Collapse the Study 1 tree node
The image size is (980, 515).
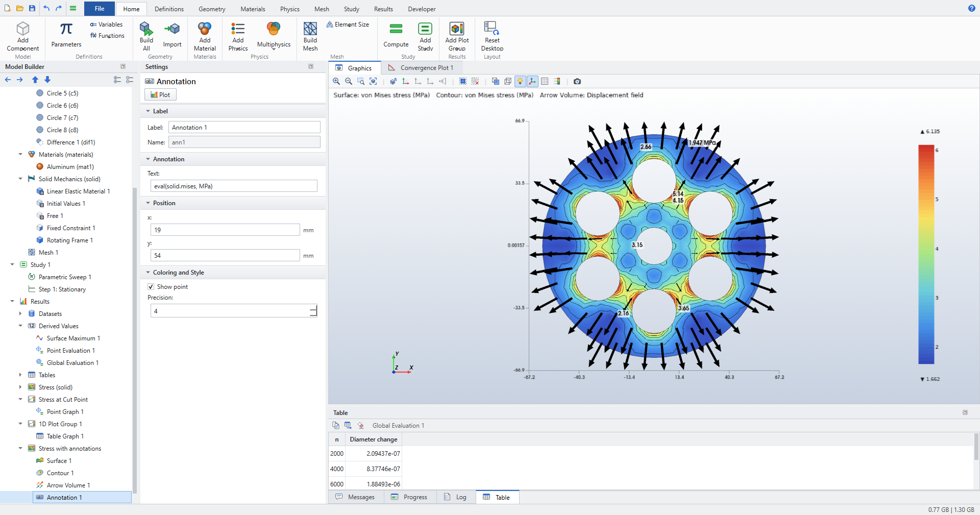click(12, 264)
